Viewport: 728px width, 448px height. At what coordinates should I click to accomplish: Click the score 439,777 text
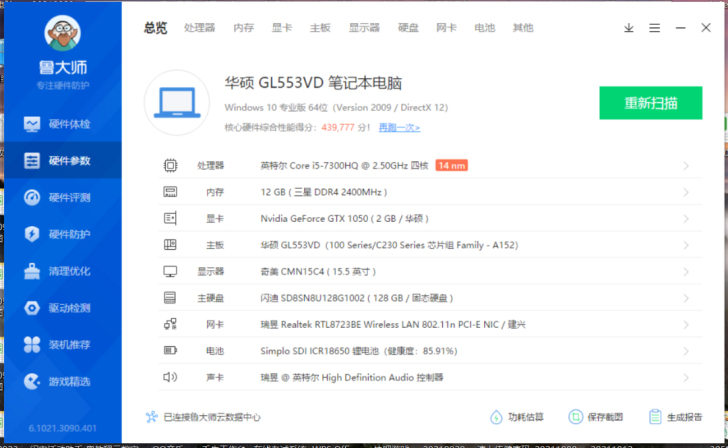pyautogui.click(x=338, y=127)
